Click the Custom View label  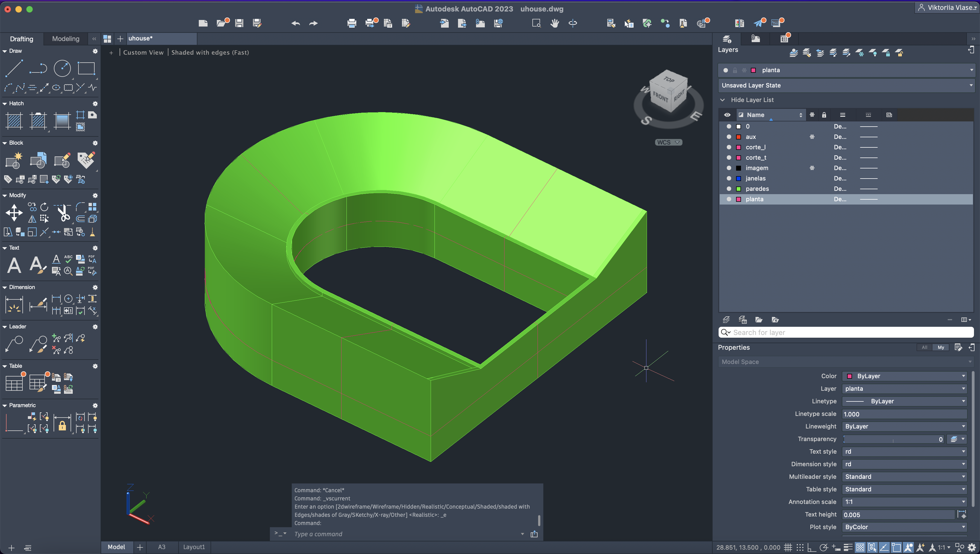point(143,53)
